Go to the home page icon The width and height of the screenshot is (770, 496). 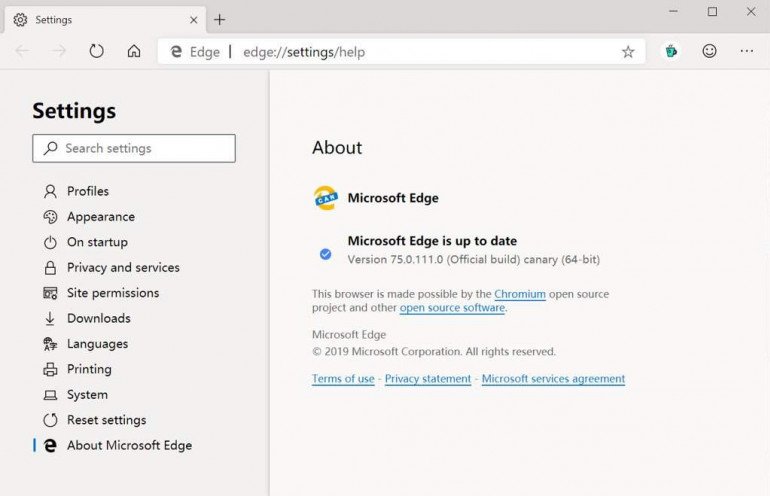pos(134,51)
